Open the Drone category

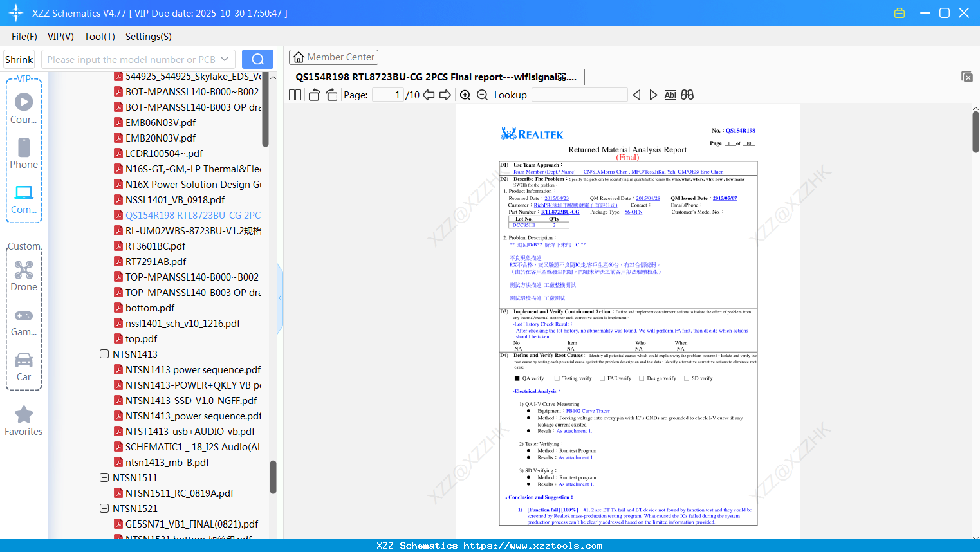[x=24, y=276]
